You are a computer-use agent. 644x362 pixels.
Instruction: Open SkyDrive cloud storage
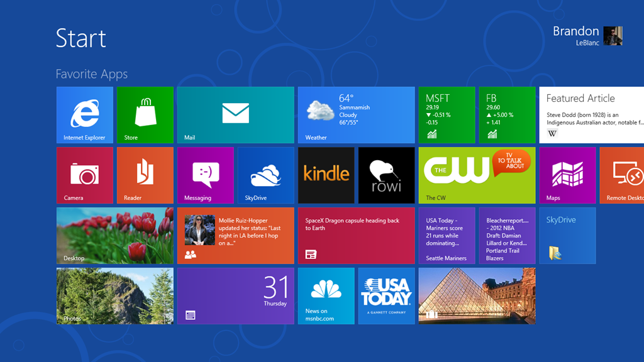(265, 175)
